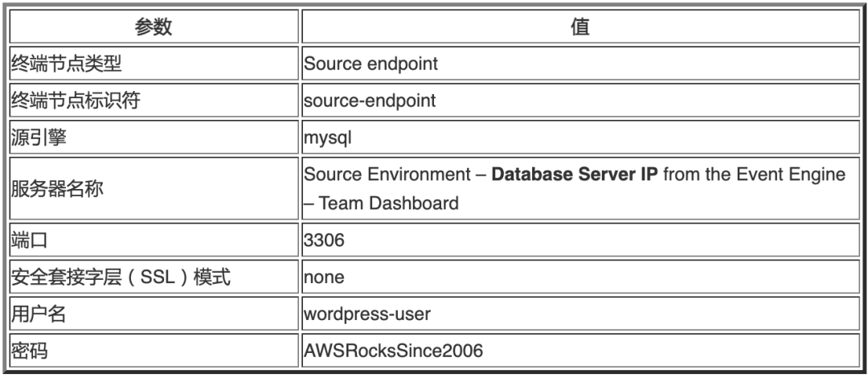
Task: Select the 安全套接字层(SSL)模式 label
Action: coord(119,278)
